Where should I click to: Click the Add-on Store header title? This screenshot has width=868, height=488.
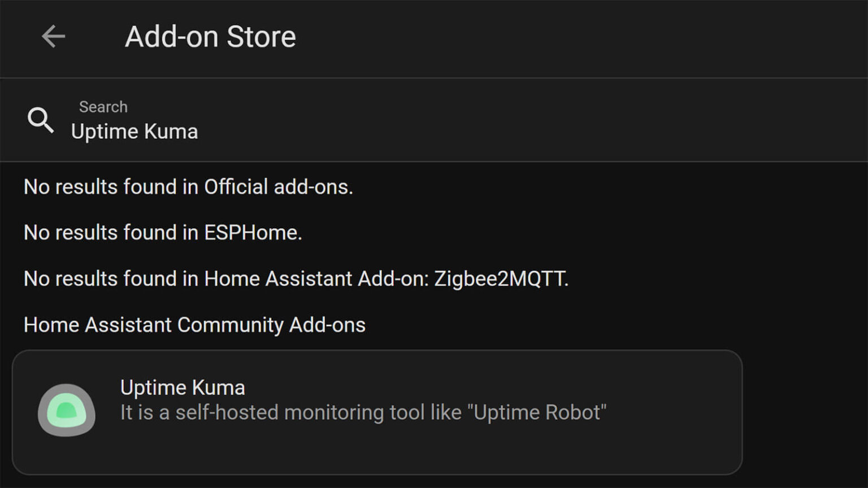210,36
